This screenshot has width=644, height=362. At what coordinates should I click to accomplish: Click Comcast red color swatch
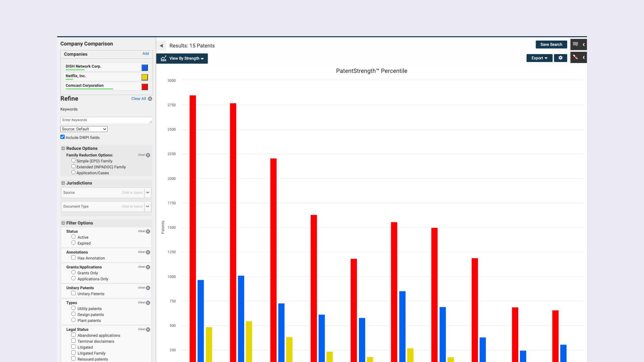click(x=145, y=87)
